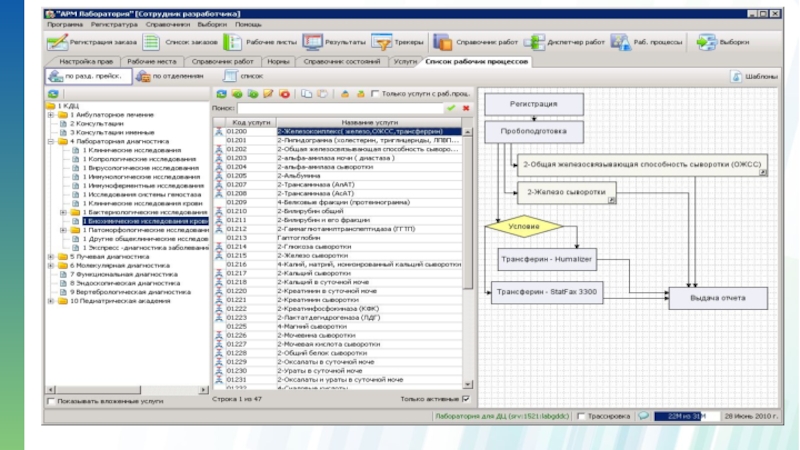Click the Рабочие листы toolbar icon

[232, 43]
